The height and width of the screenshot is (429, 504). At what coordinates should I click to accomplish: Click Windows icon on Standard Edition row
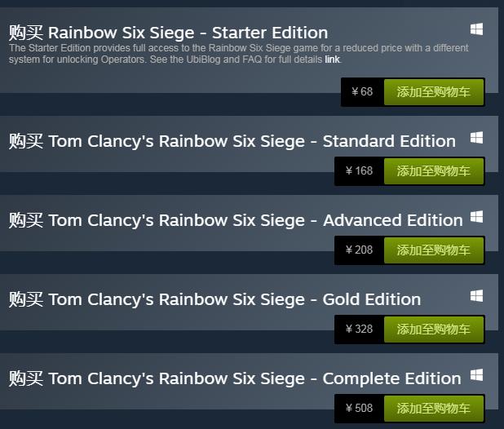(x=477, y=138)
